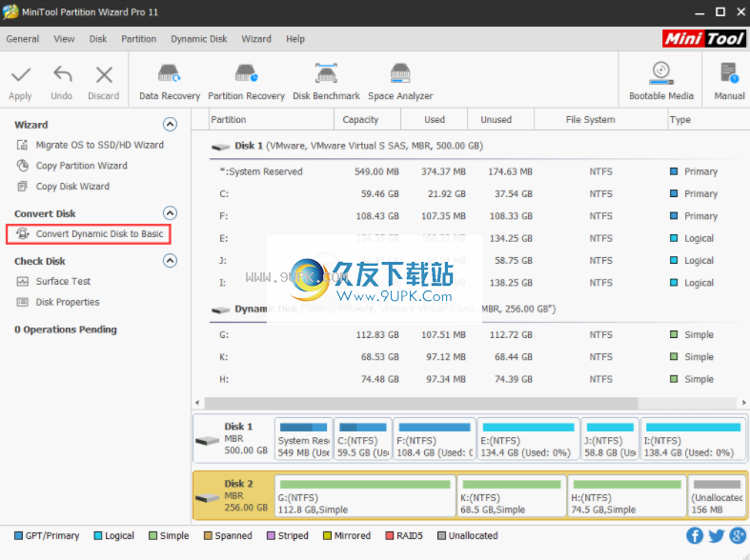Select K:(NTFS) block in Disk 2 map
This screenshot has height=560, width=750.
(x=512, y=496)
